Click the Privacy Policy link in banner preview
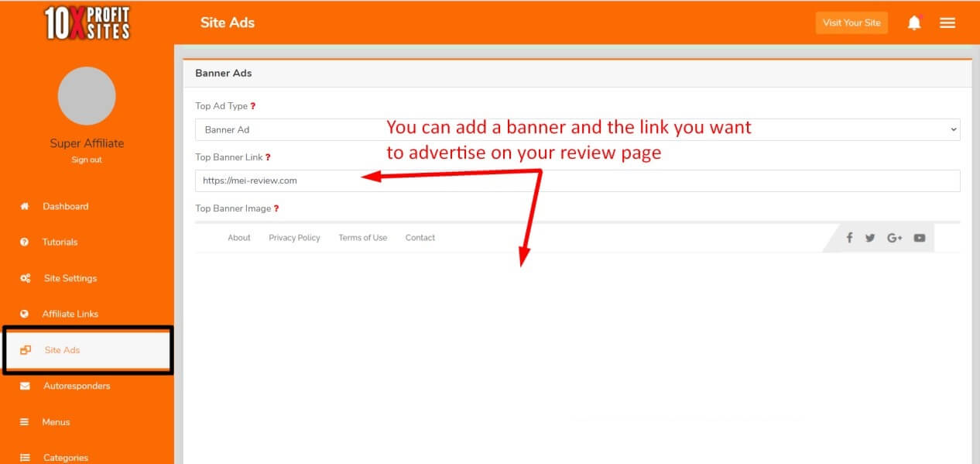The width and height of the screenshot is (980, 464). (294, 238)
